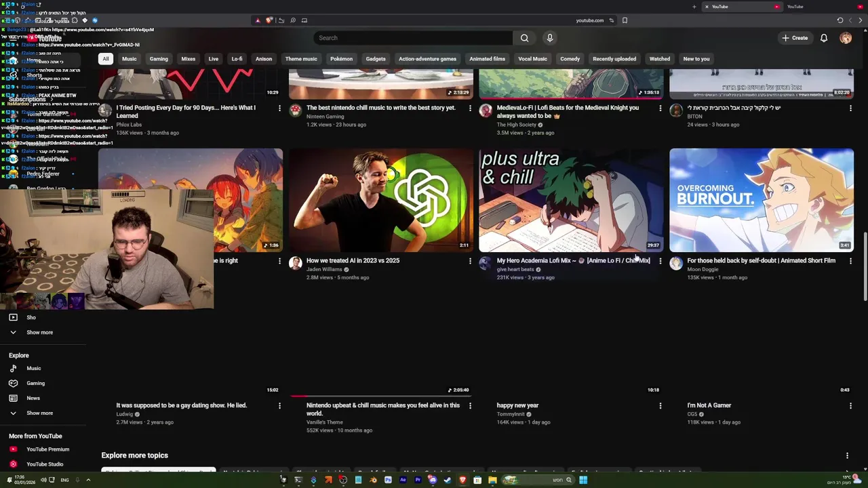Bookmark the page in the address bar
Viewport: 868px width, 488px height.
(x=625, y=20)
